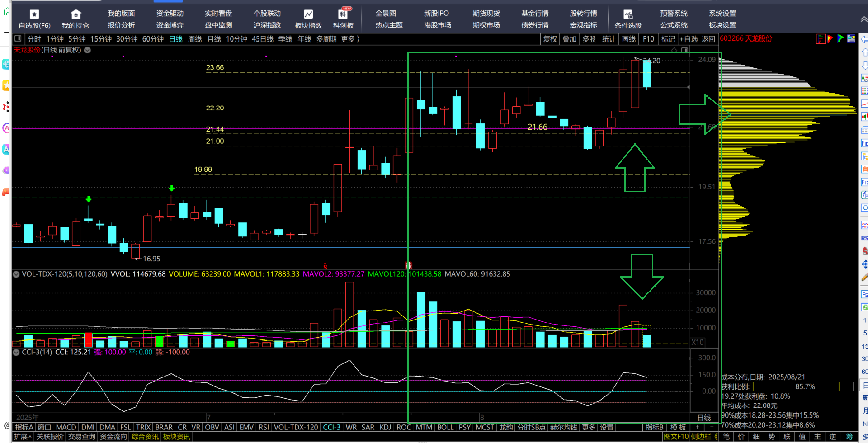Open 新股IPO in the top menu
The width and height of the screenshot is (868, 443).
[x=437, y=14]
